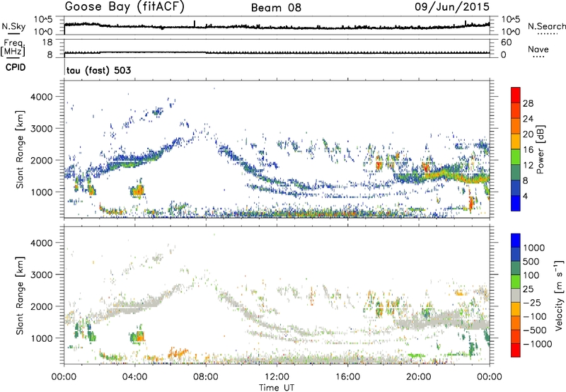This screenshot has height=392, width=566.
Task: Click the '500' label on Velocity colorbar
Action: coord(531,261)
